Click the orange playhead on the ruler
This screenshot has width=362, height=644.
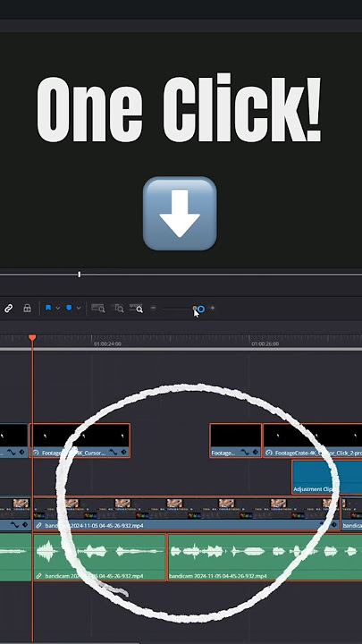tap(32, 337)
